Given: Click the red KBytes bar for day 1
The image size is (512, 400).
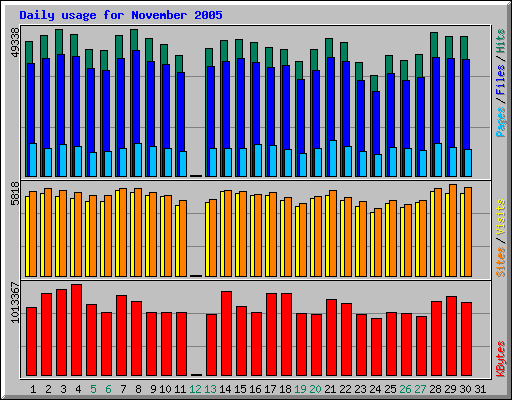Looking at the screenshot, I should click(x=31, y=342).
